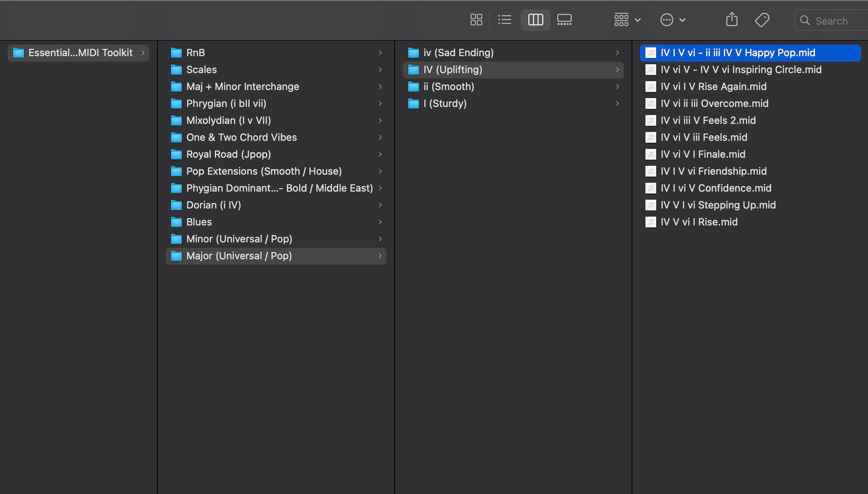Expand the iv (Sad Ending) chevron

[x=617, y=53]
